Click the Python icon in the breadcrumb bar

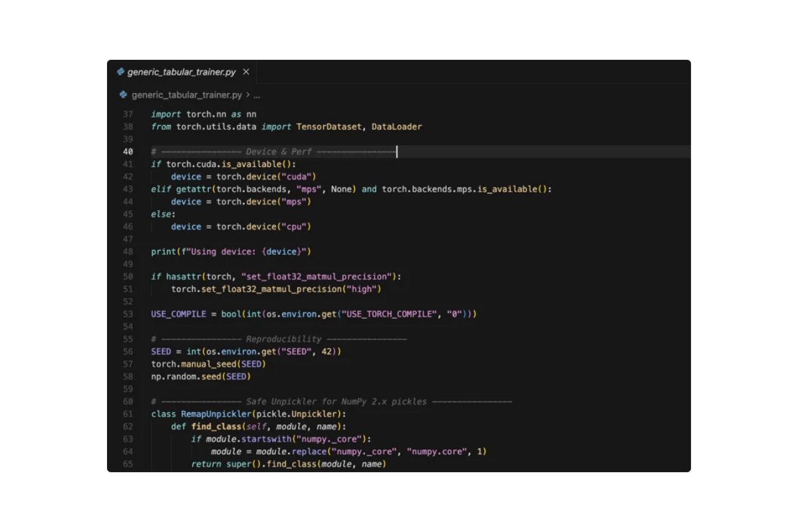pos(123,95)
